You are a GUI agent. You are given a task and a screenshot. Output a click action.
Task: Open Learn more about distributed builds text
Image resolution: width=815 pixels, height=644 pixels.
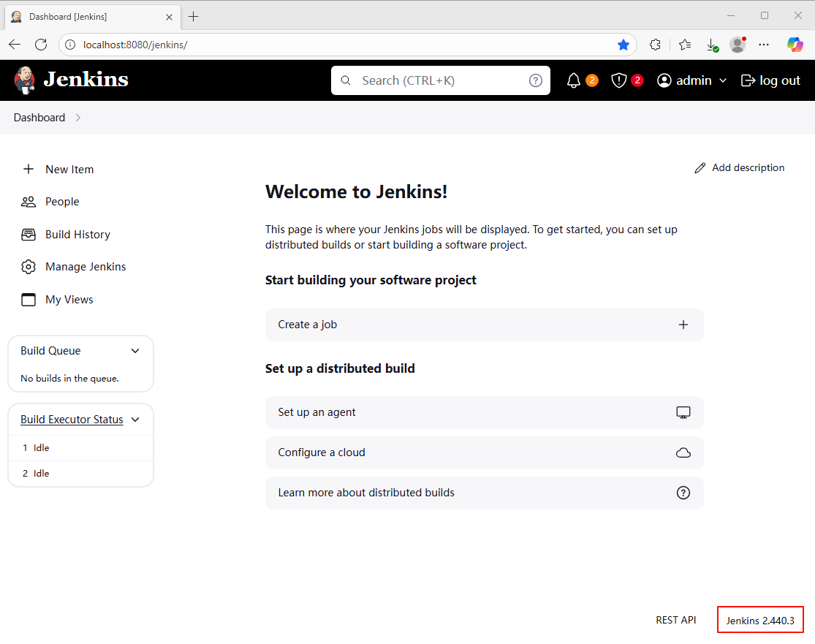[366, 492]
